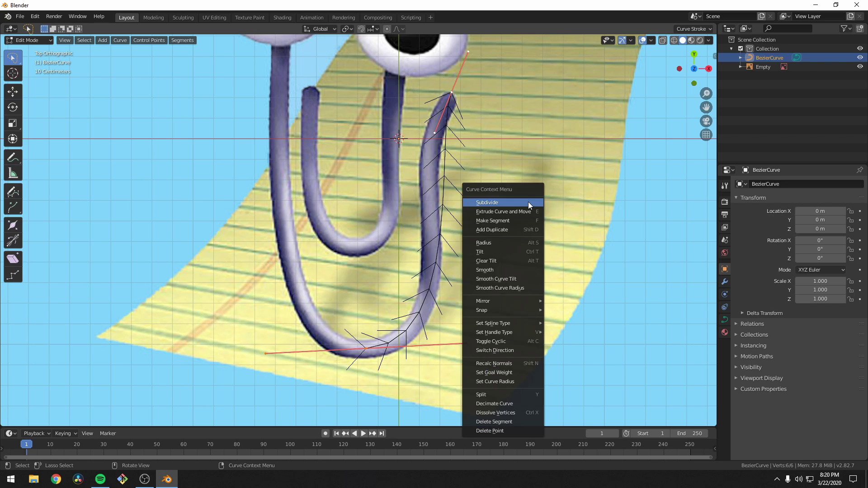Expand the Relations section in properties
This screenshot has height=488, width=868.
[x=752, y=324]
